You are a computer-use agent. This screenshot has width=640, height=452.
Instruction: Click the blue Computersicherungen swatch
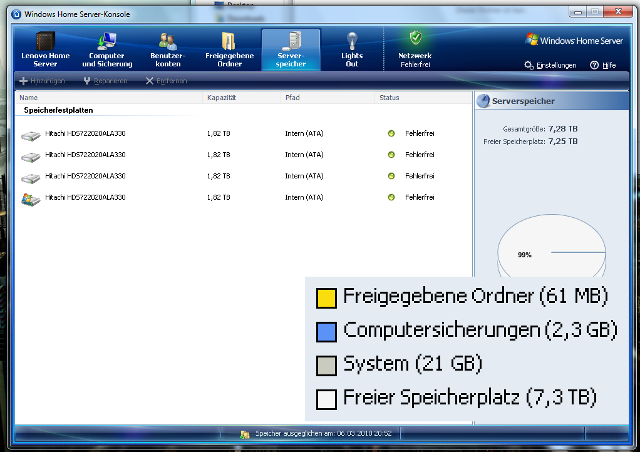[x=326, y=332]
